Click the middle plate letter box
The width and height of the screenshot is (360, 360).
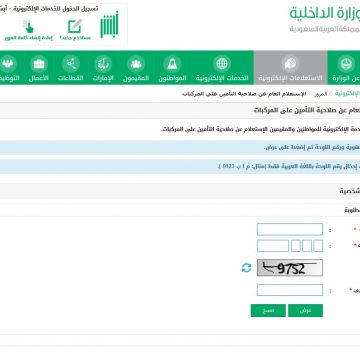point(307,246)
